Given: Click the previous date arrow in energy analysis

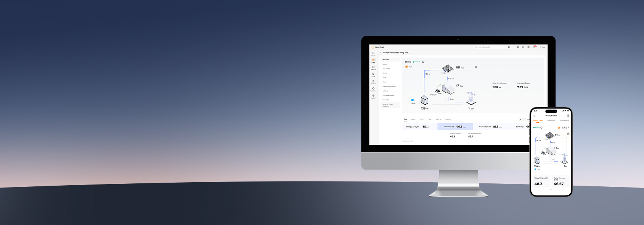Looking at the screenshot, I should [x=520, y=120].
